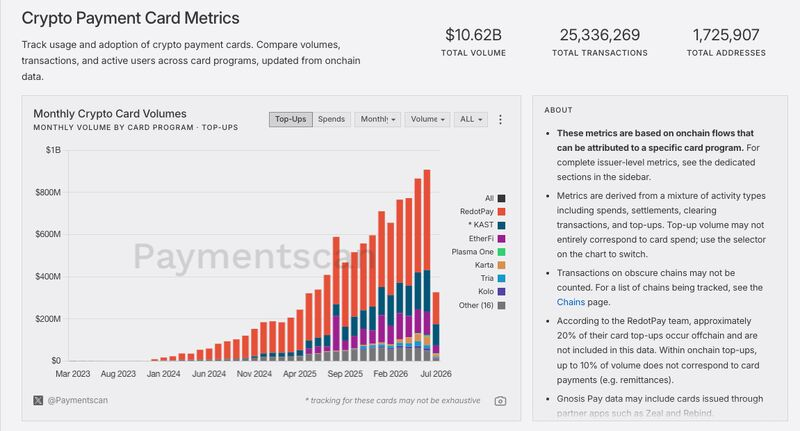
Task: Click the Tria legend label
Action: [487, 278]
